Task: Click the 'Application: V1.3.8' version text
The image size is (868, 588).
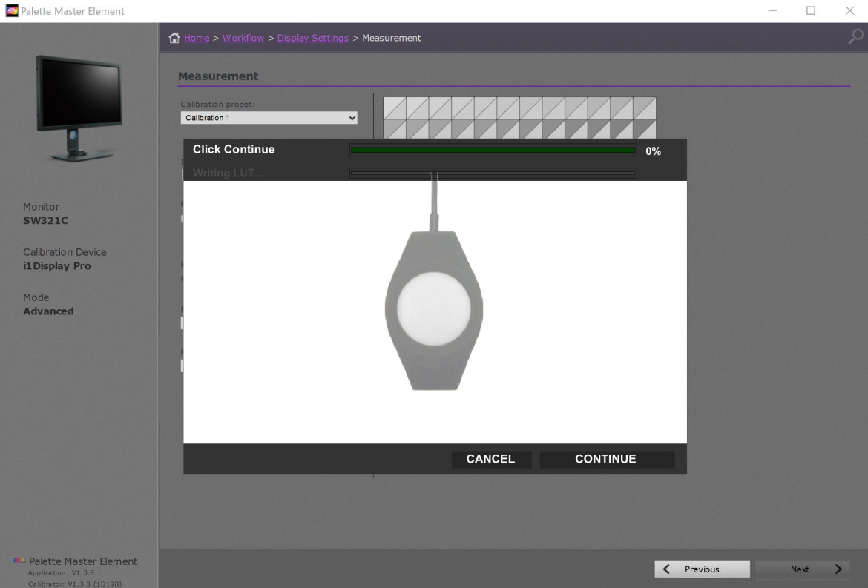Action: (x=61, y=573)
